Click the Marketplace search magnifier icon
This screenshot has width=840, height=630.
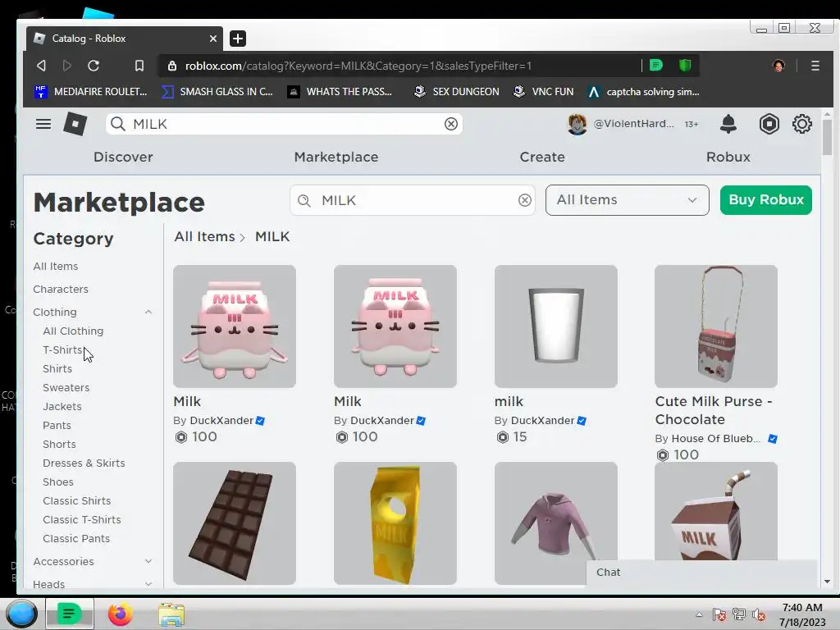304,200
